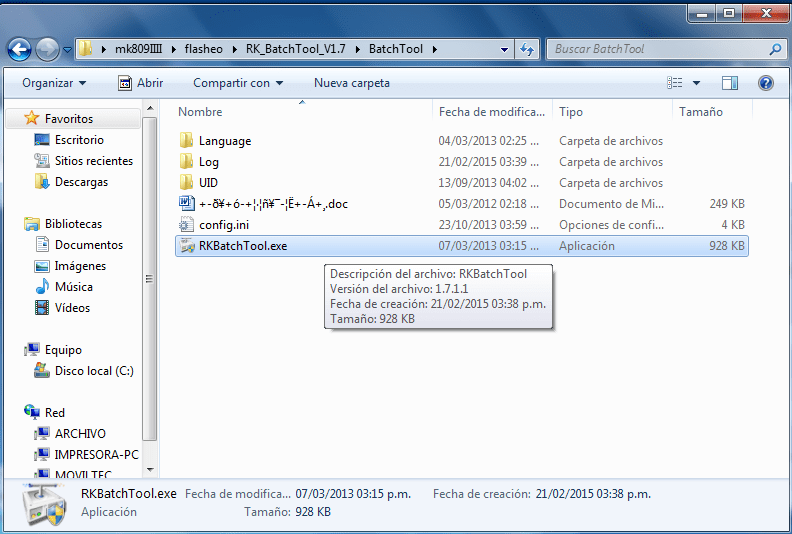Open Documentos library
Image resolution: width=792 pixels, height=534 pixels.
[88, 245]
